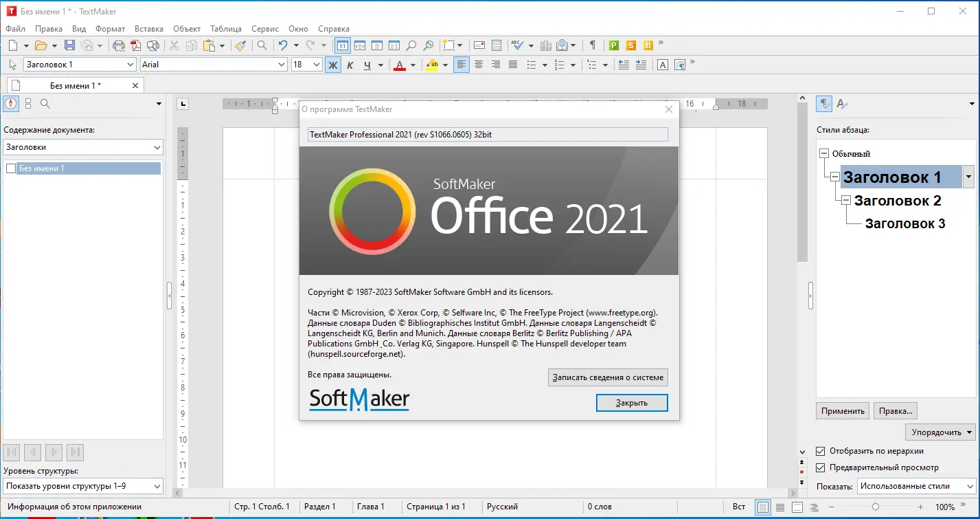Set zoom to actual size 1:1

342,45
